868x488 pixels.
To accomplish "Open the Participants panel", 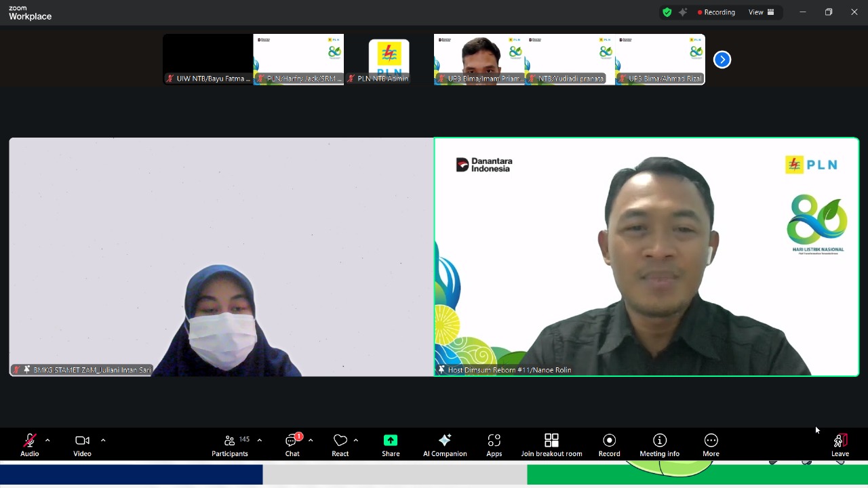I will point(230,445).
